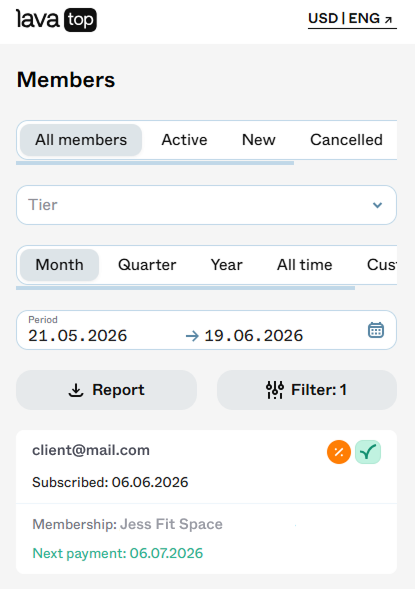Click the external arrow beside ENG
The height and width of the screenshot is (589, 415).
(x=388, y=20)
